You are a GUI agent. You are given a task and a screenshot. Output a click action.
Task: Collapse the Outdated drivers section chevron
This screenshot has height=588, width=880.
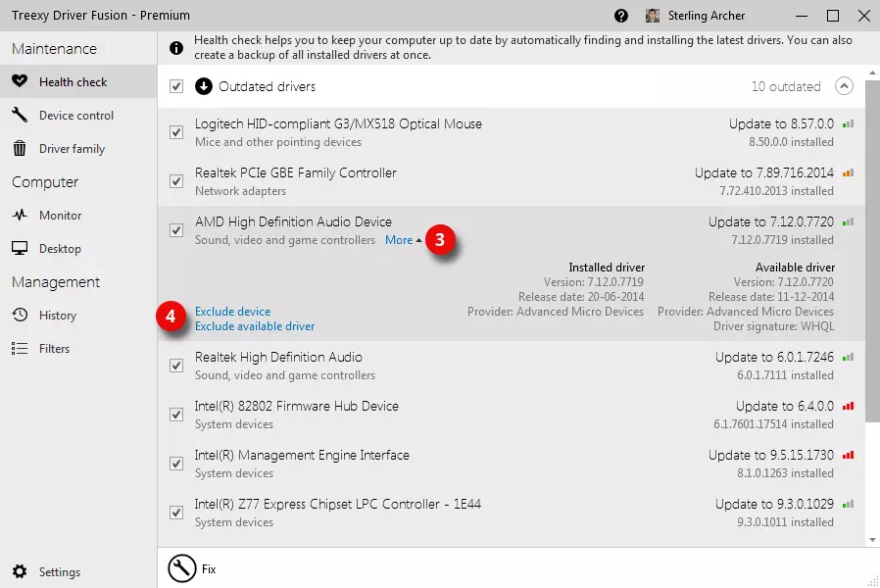coord(844,86)
